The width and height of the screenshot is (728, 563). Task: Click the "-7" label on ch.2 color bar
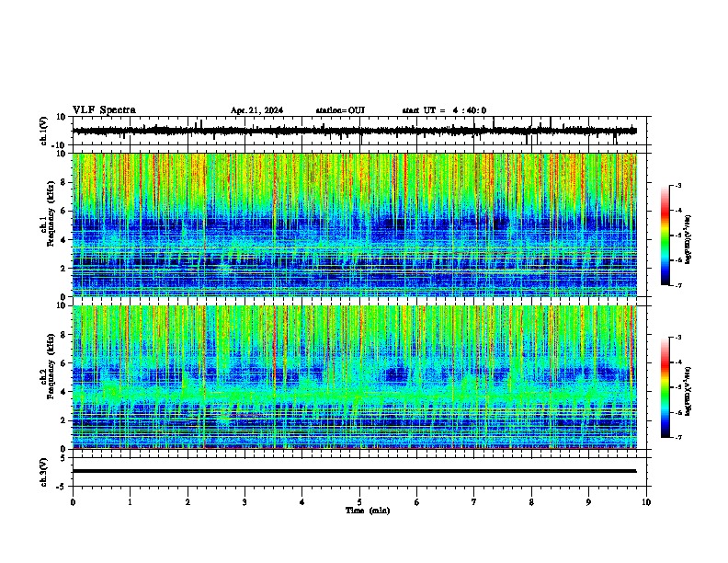point(677,437)
